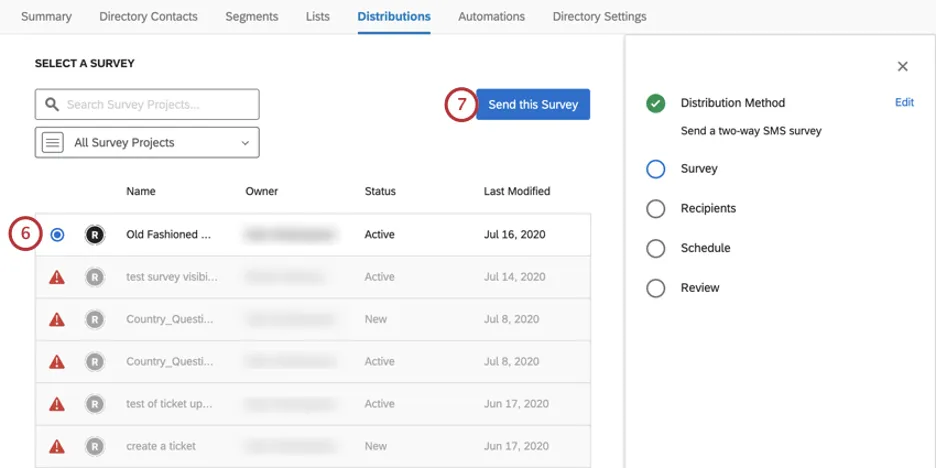Click owner avatar on Old Fashioned row
This screenshot has height=468, width=936.
(x=94, y=235)
